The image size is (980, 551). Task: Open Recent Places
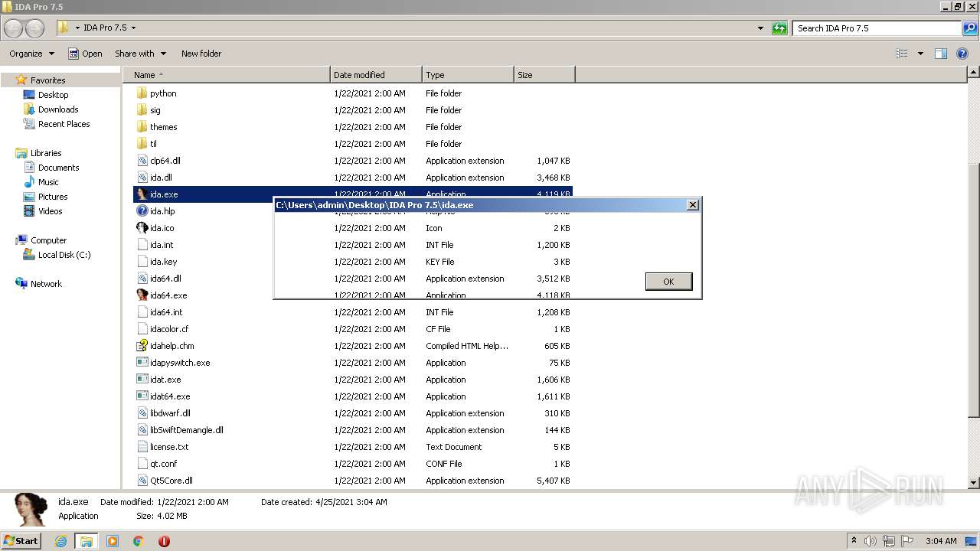point(64,124)
